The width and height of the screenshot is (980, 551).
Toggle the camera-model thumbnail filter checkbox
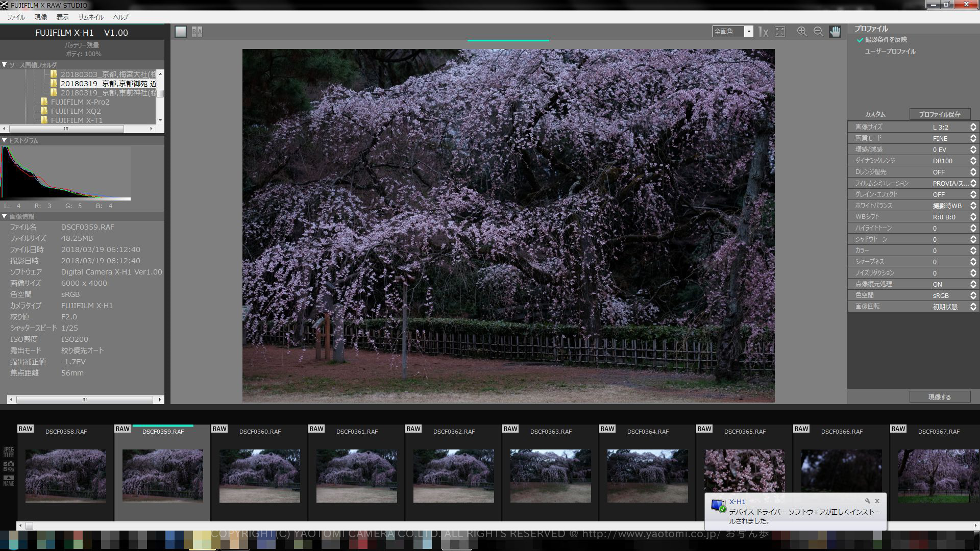(x=9, y=466)
